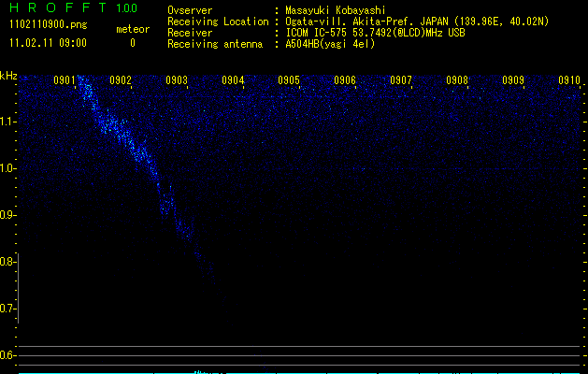
Task: Select the Receiver label
Action: (x=190, y=33)
